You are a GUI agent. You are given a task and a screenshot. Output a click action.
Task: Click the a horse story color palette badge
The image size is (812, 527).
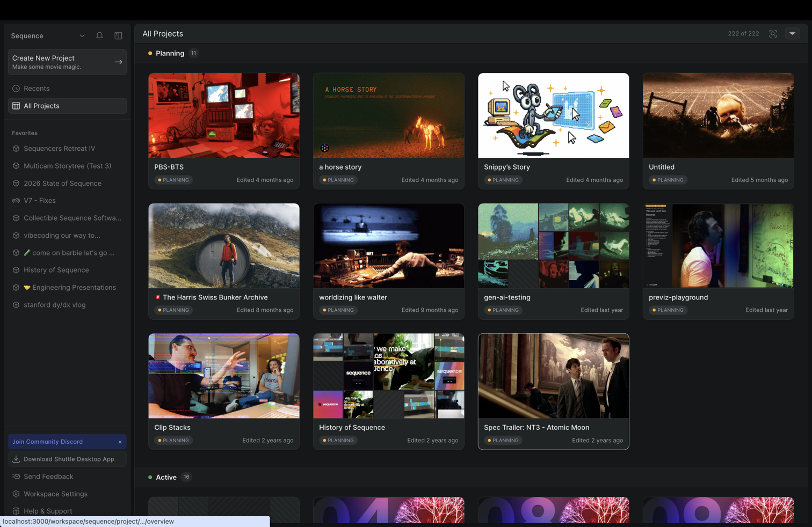[x=325, y=148]
